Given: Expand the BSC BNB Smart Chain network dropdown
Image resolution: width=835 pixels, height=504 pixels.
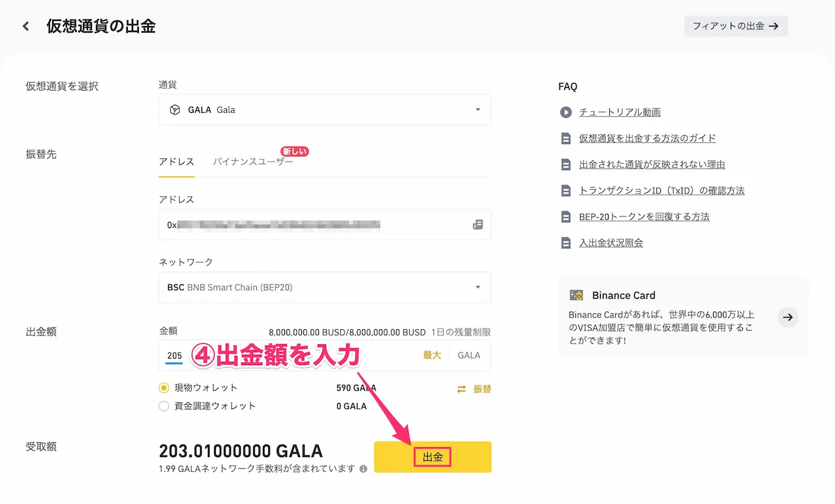Looking at the screenshot, I should pos(325,287).
